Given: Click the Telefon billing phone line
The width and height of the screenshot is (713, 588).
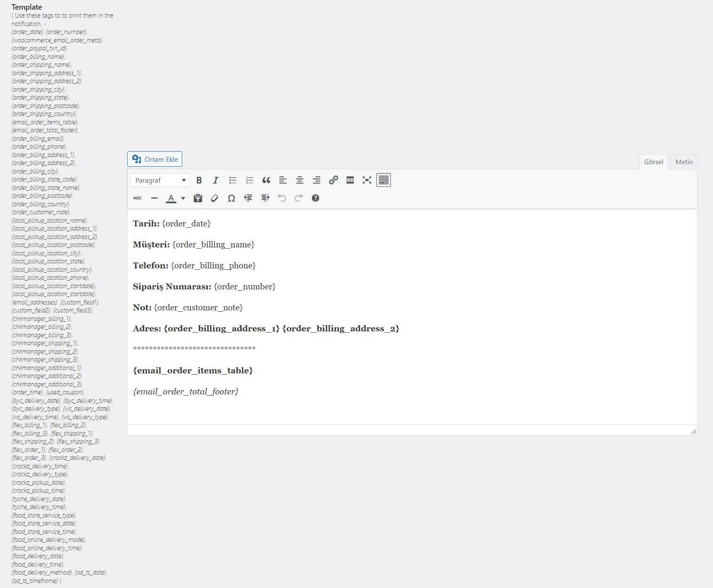Looking at the screenshot, I should pos(194,265).
